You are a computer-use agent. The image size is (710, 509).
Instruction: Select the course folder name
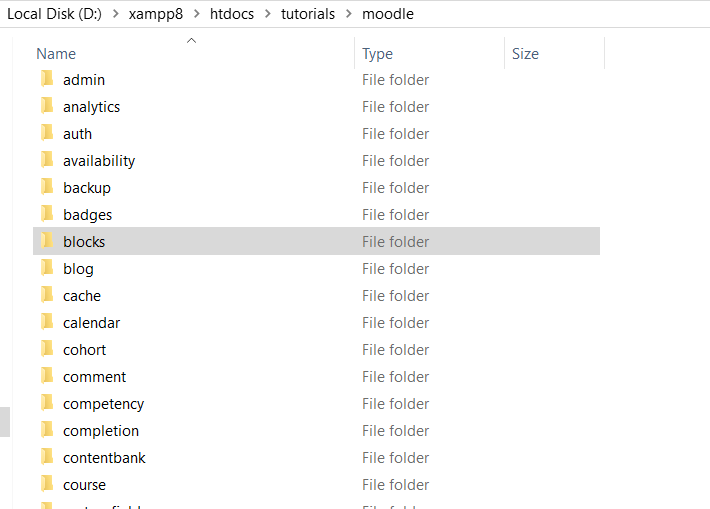pos(84,485)
